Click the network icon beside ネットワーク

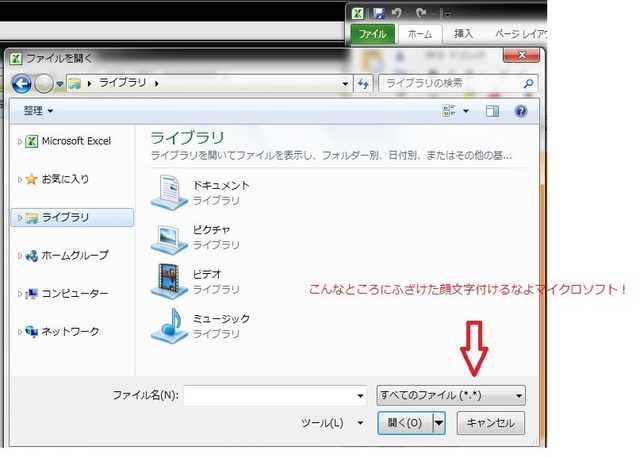[x=31, y=331]
